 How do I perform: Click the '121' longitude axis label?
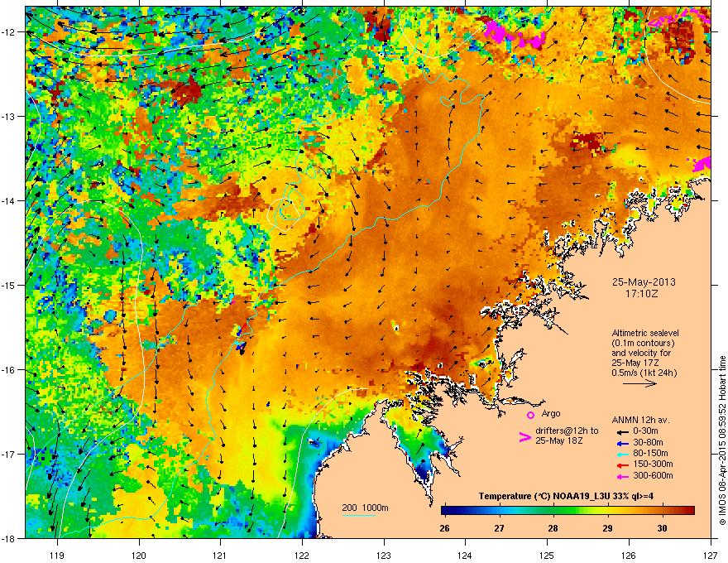[220, 556]
